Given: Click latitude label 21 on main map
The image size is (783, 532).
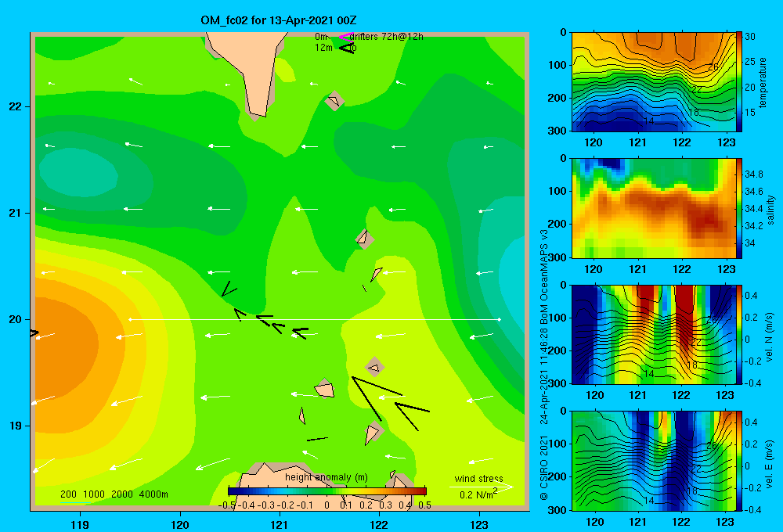Looking at the screenshot, I should [16, 213].
